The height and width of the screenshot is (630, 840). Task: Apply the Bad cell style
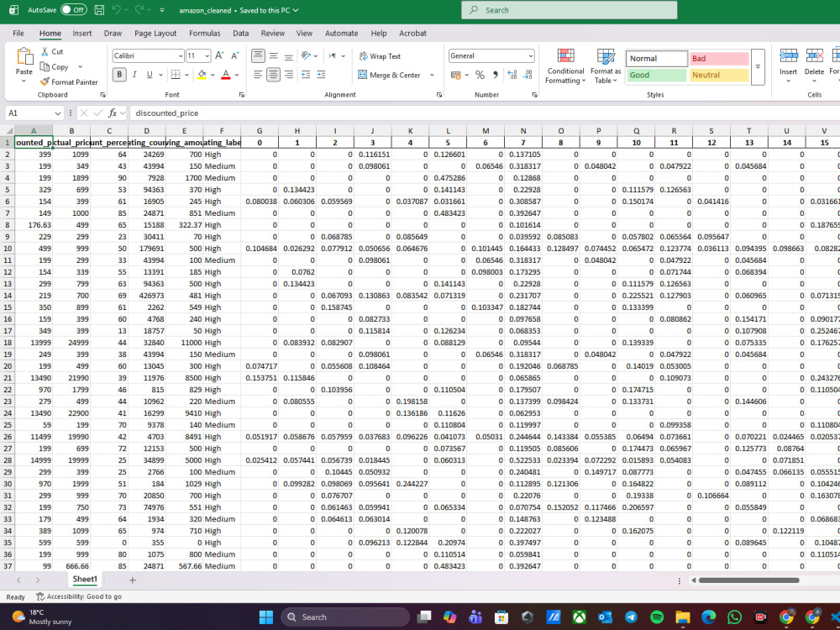[x=719, y=59]
